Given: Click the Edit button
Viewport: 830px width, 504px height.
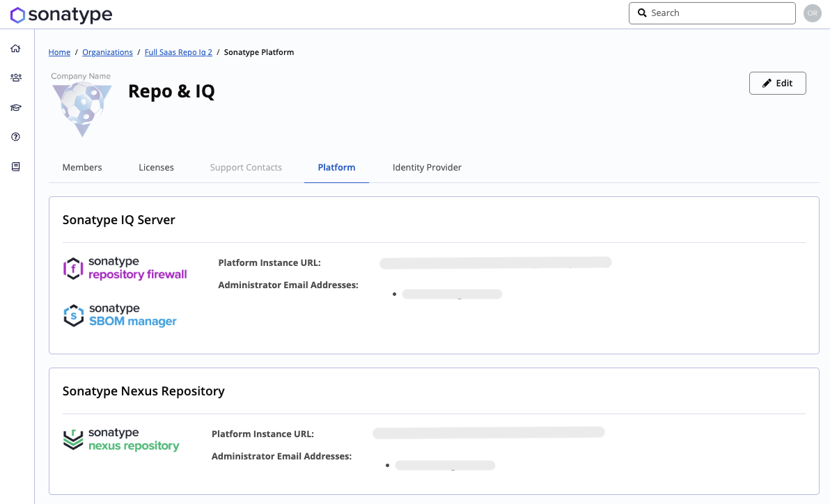Looking at the screenshot, I should point(777,83).
